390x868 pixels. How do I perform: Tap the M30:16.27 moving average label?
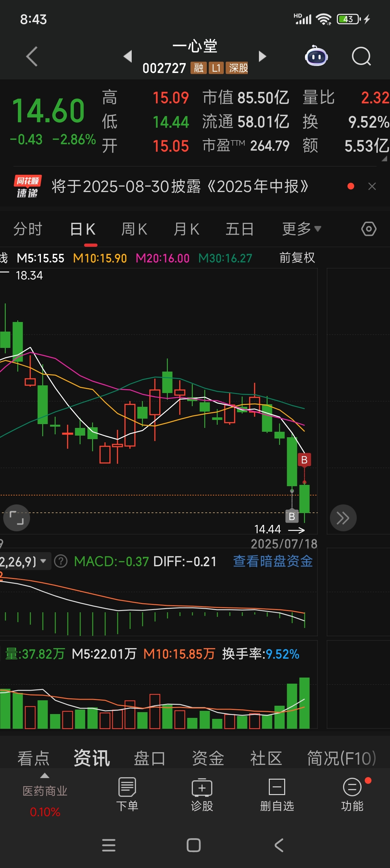tap(225, 258)
